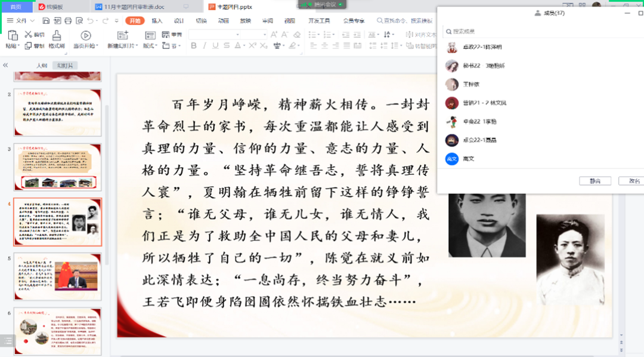The width and height of the screenshot is (644, 357).
Task: Select slide 5 thumbnail with flag photo
Action: click(57, 276)
